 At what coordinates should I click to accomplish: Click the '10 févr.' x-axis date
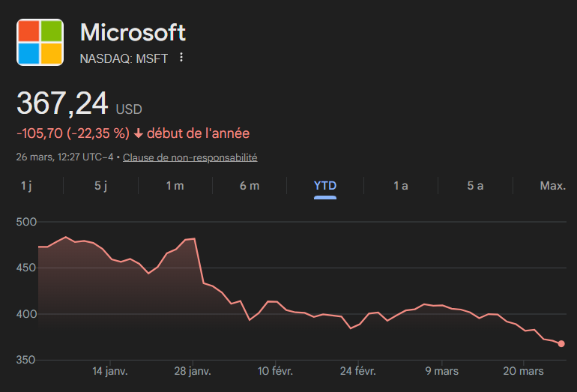click(x=275, y=371)
